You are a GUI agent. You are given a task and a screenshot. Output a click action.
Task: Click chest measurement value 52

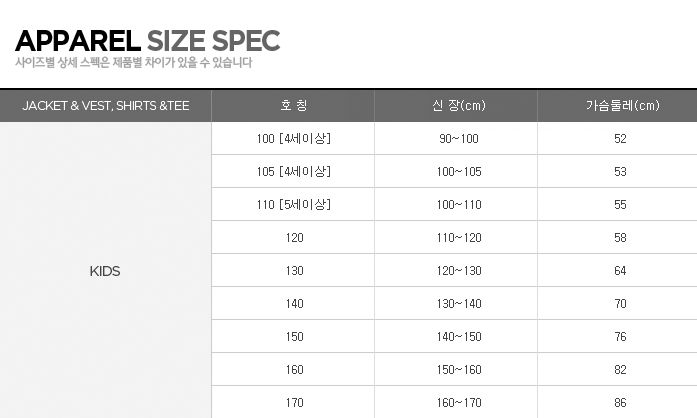pyautogui.click(x=620, y=139)
